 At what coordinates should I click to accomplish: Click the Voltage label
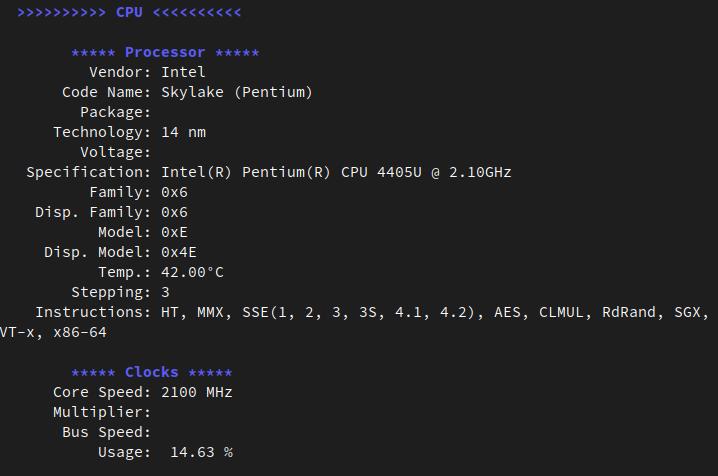(115, 152)
